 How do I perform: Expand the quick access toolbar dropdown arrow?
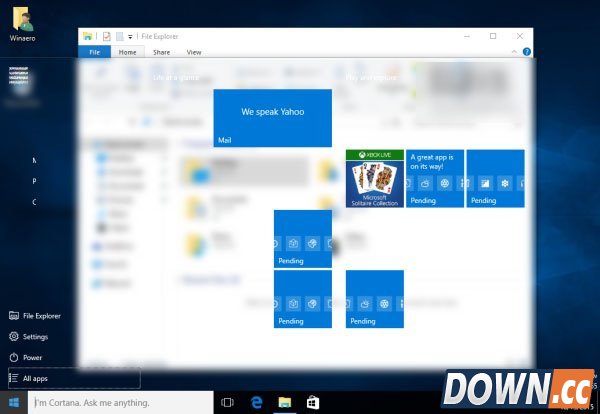coord(130,36)
